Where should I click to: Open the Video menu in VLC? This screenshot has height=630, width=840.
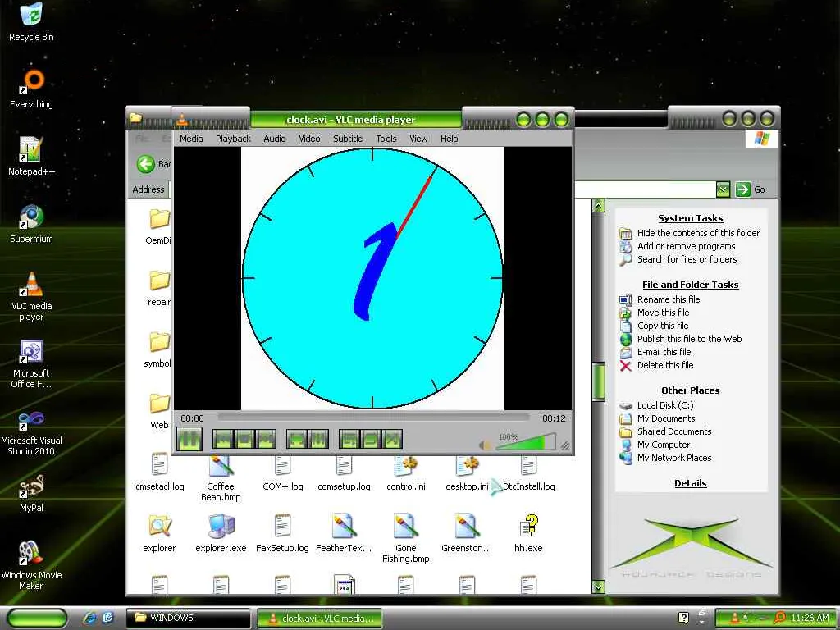click(x=309, y=139)
